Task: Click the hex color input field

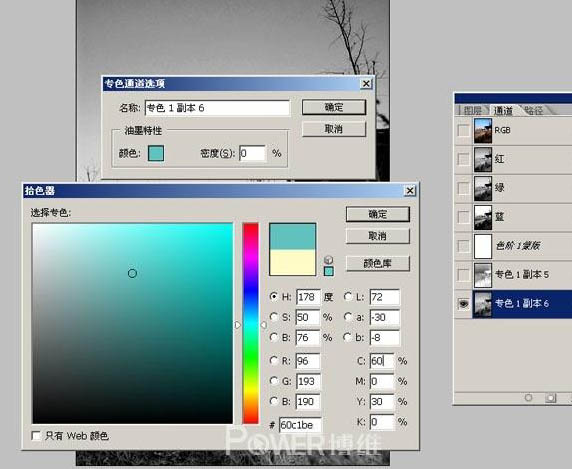Action: (x=300, y=425)
